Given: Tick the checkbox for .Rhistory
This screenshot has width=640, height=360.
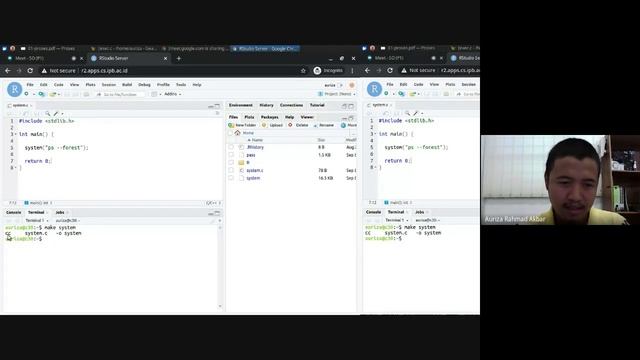Looking at the screenshot, I should [x=231, y=147].
